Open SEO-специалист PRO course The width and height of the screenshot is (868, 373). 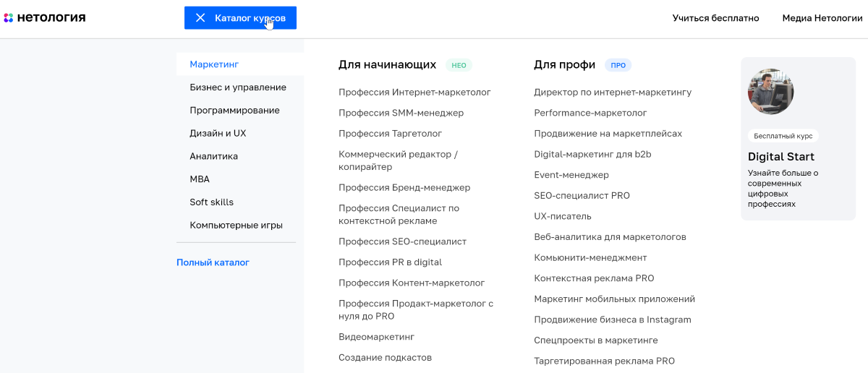pos(582,196)
